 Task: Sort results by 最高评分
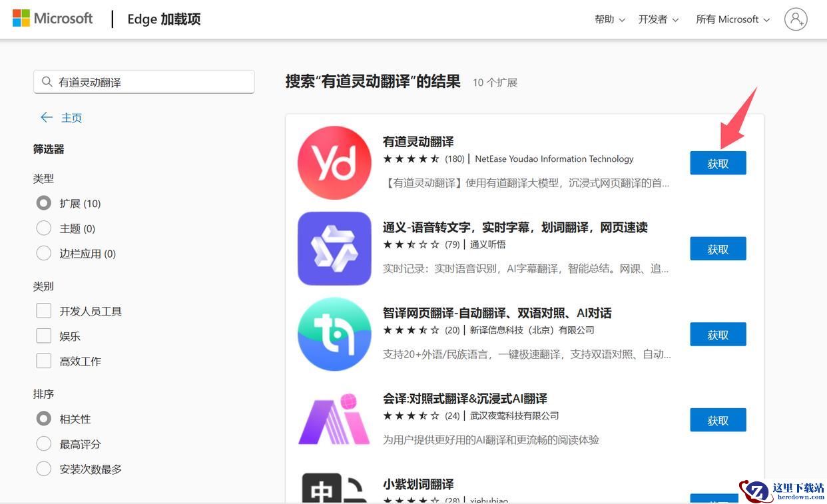click(44, 444)
